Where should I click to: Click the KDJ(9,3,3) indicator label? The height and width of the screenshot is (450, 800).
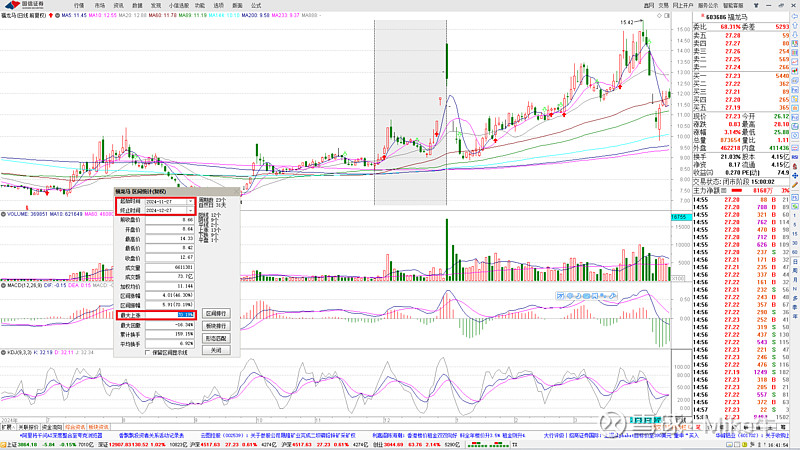coord(19,353)
